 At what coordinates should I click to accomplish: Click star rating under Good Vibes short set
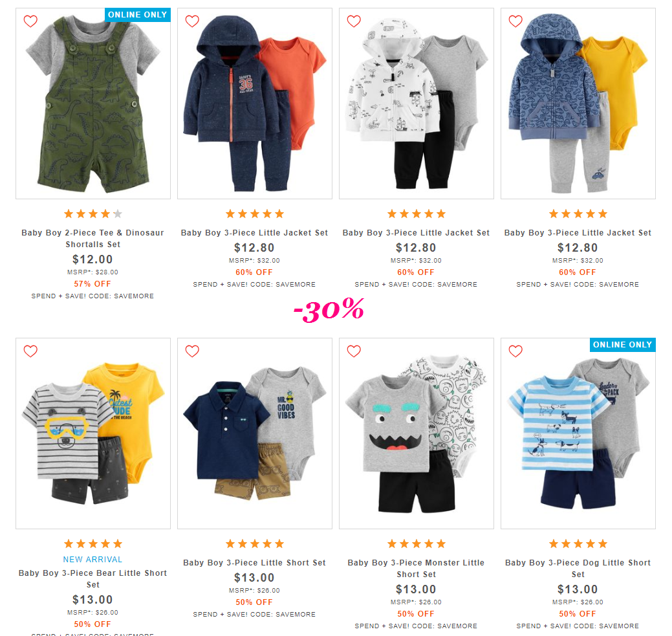[255, 543]
